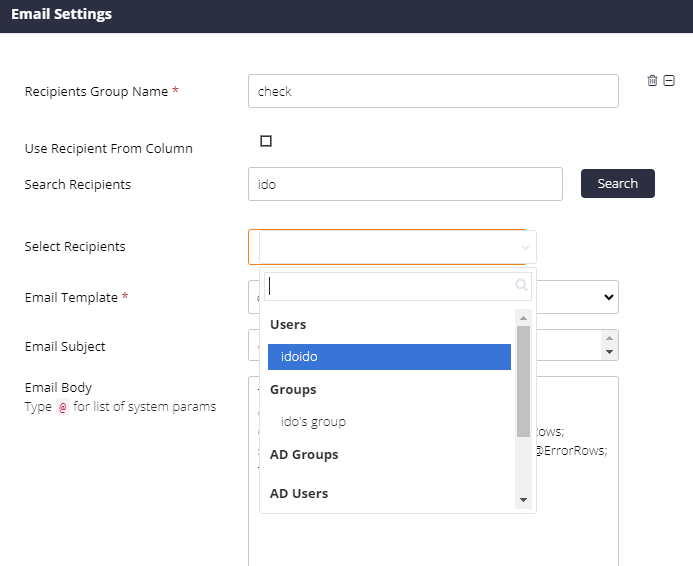This screenshot has height=566, width=693.
Task: Click the AD Groups section header
Action: tap(304, 454)
